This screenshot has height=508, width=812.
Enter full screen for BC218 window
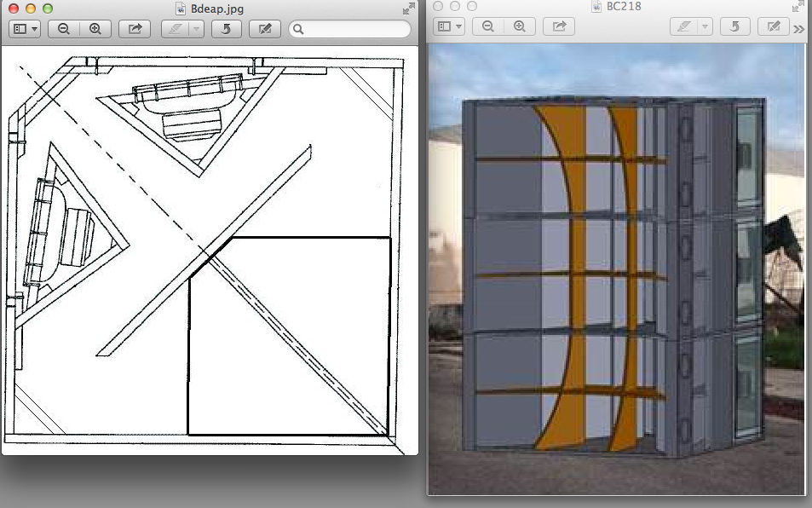coord(798,6)
